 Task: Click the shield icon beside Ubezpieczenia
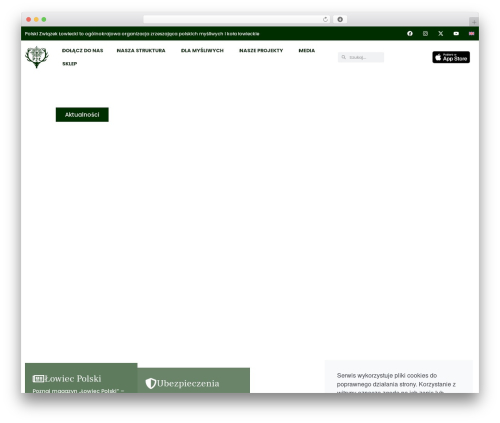pos(151,383)
